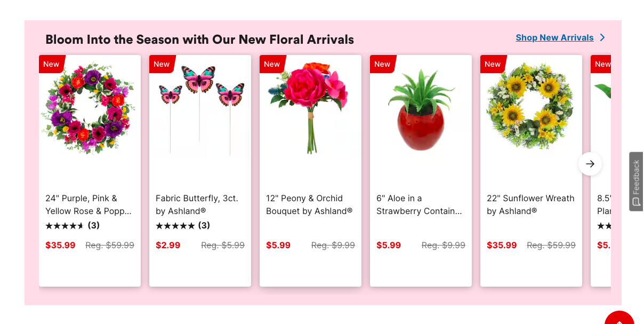Viewport: 644px width, 324px height.
Task: Open the Fabric Butterfly product image
Action: pyautogui.click(x=200, y=109)
